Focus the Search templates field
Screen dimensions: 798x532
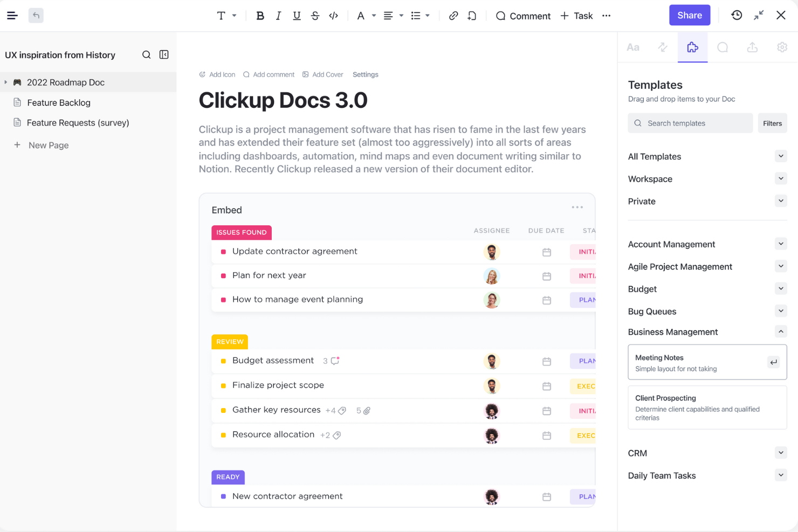[690, 123]
